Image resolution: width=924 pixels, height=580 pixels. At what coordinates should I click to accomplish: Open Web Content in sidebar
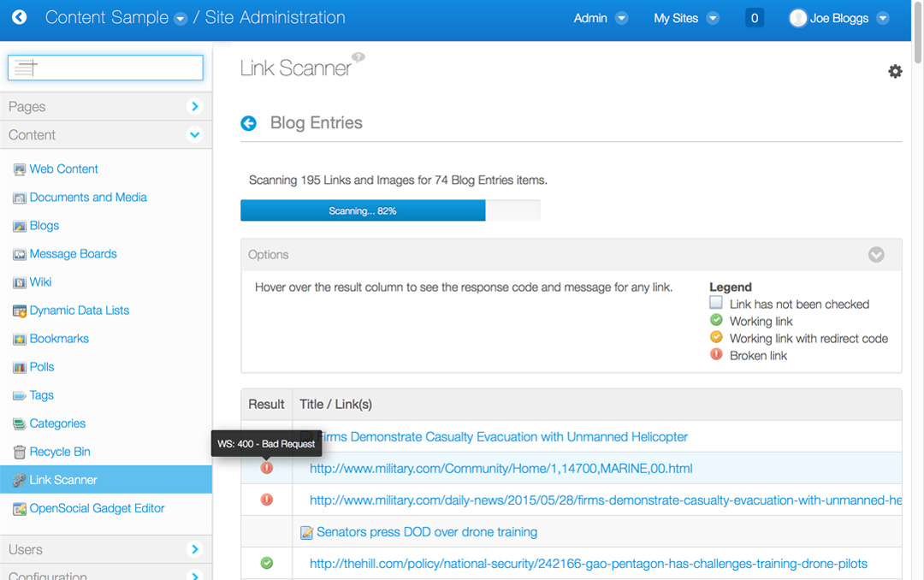click(x=63, y=169)
